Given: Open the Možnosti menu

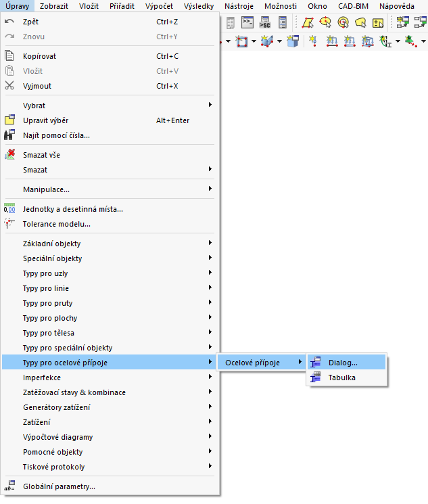Looking at the screenshot, I should pos(281,6).
